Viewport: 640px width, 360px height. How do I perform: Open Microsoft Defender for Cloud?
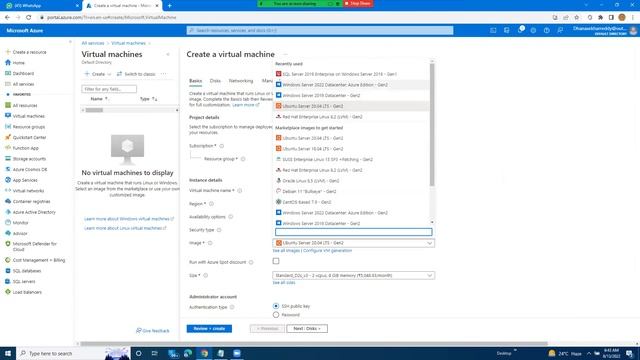(x=31, y=246)
